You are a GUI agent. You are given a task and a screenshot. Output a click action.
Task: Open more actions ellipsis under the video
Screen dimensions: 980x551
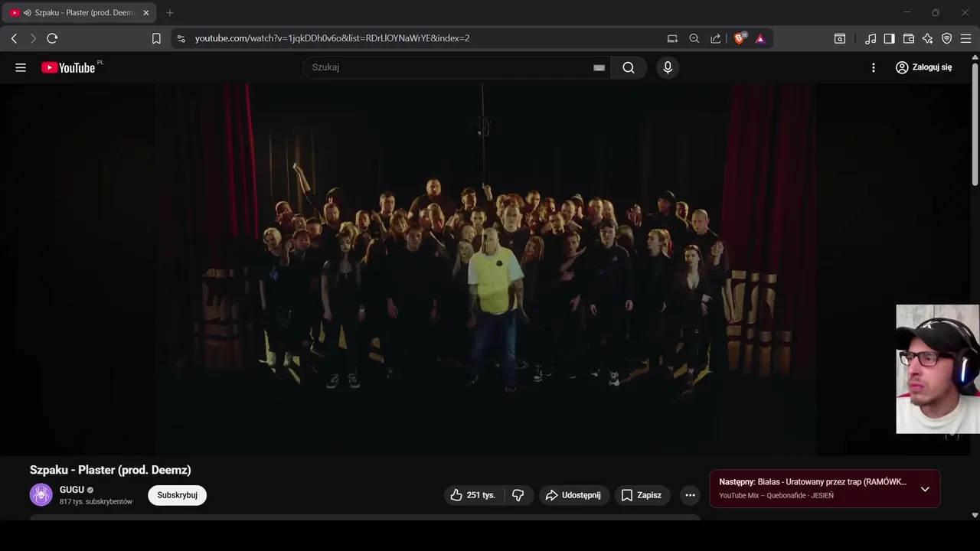tap(690, 495)
